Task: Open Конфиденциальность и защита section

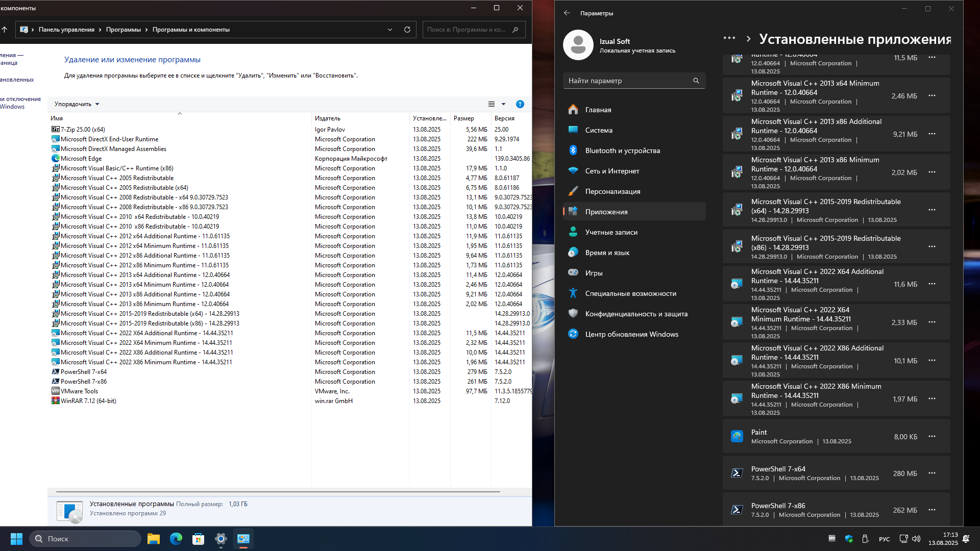Action: tap(634, 314)
